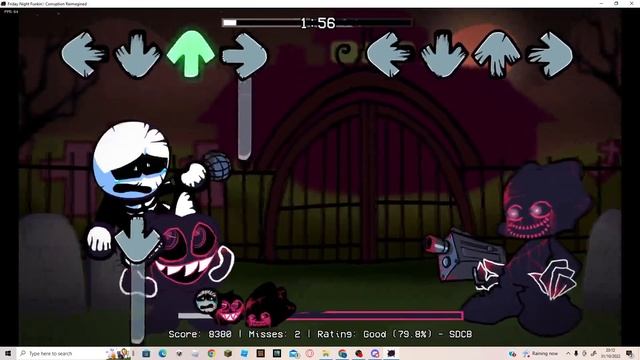Click the rising down-arrow note over the pumpkin
Viewport: 640px width, 360px height.
click(x=137, y=241)
